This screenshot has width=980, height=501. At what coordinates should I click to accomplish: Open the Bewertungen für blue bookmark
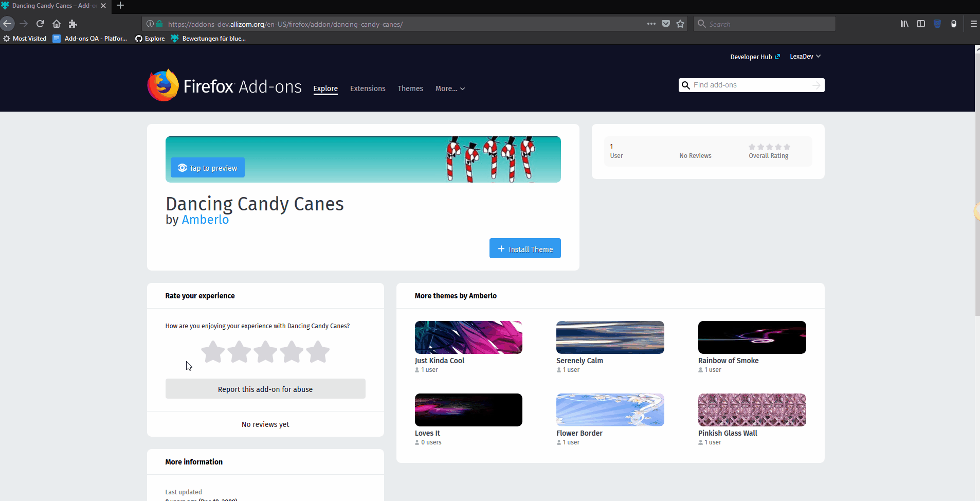(x=209, y=39)
